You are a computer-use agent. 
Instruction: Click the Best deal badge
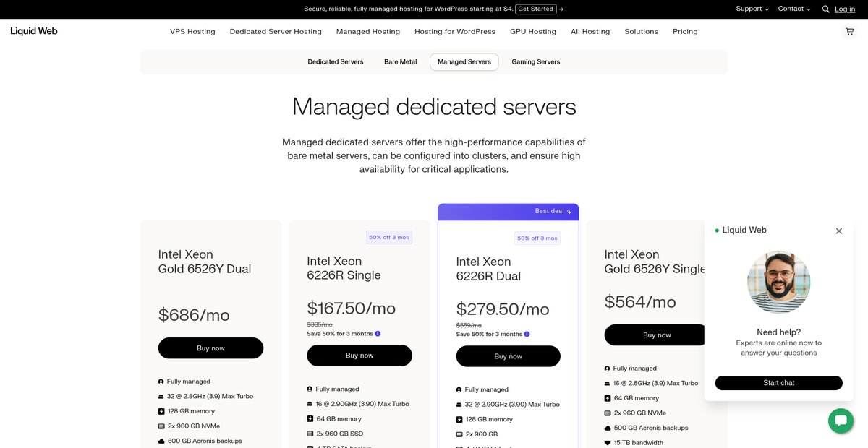tap(553, 212)
